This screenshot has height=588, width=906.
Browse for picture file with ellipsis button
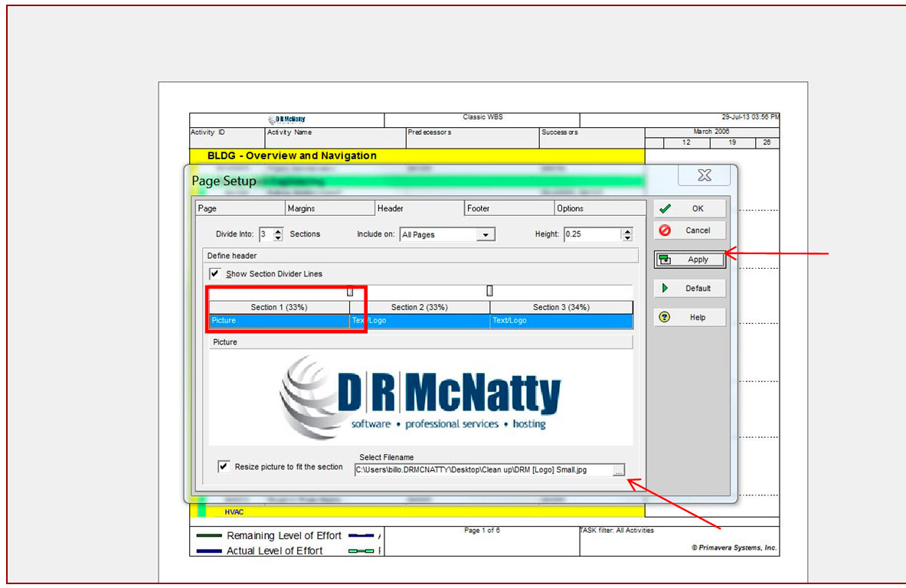click(x=618, y=470)
